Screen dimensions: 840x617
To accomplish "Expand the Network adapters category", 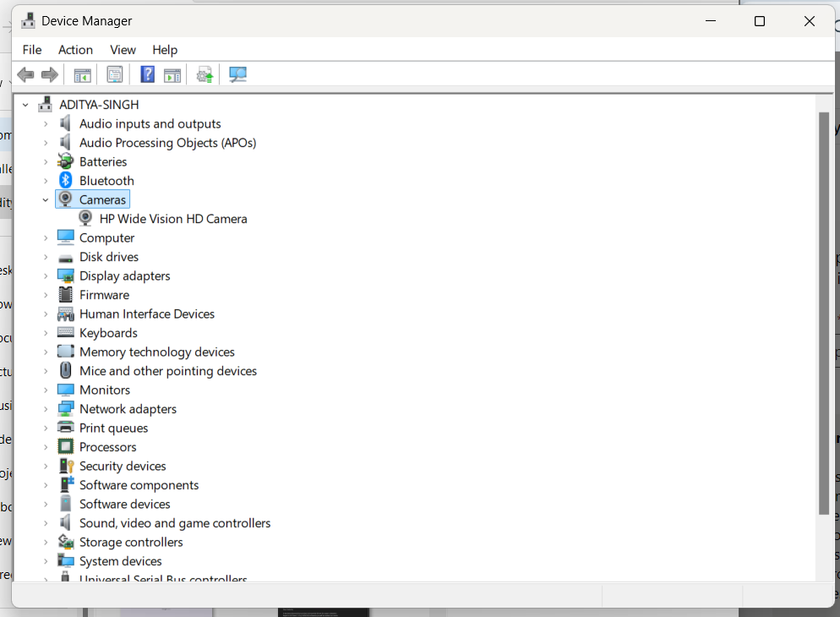I will 46,408.
